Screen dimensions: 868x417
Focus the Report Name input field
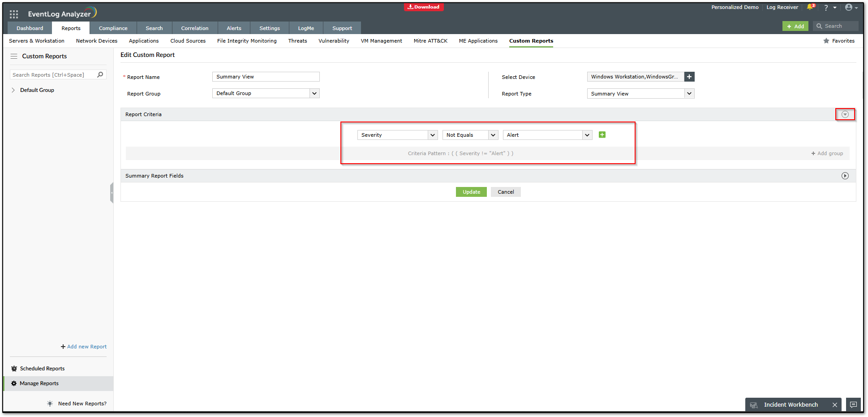(266, 77)
